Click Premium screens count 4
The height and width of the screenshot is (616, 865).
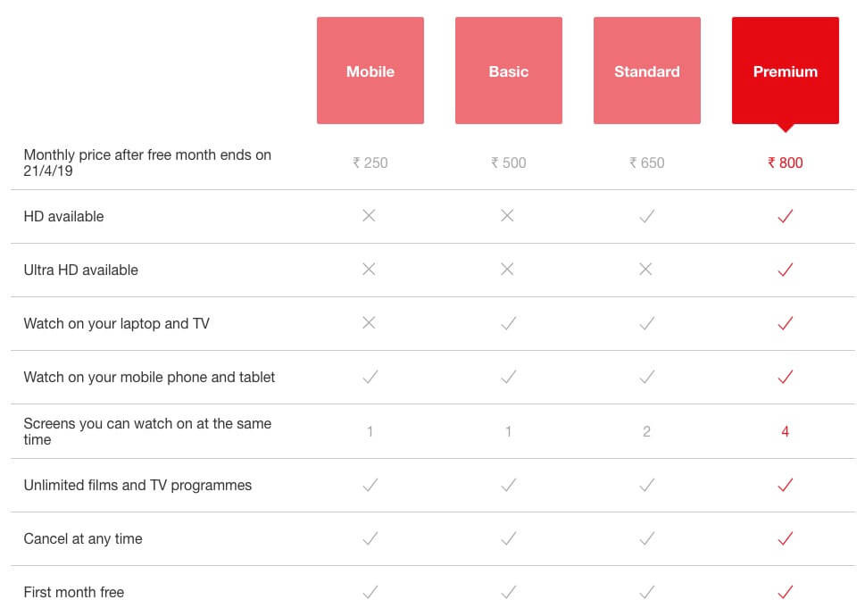point(785,431)
